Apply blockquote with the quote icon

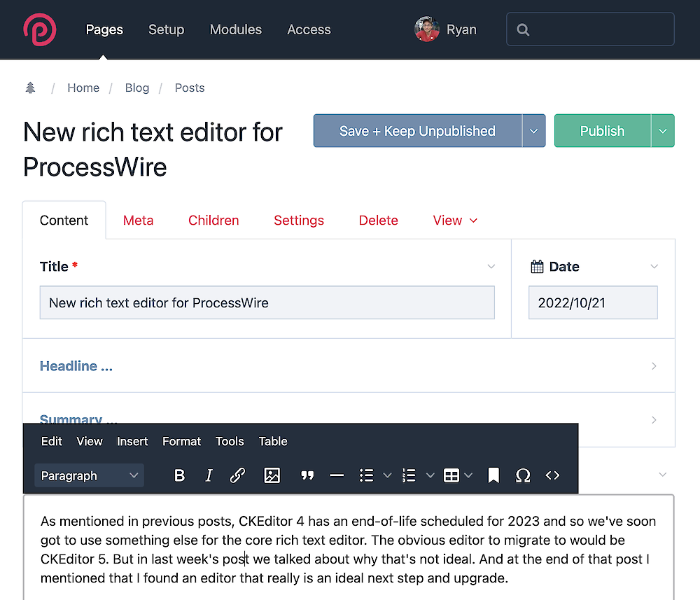pyautogui.click(x=307, y=475)
